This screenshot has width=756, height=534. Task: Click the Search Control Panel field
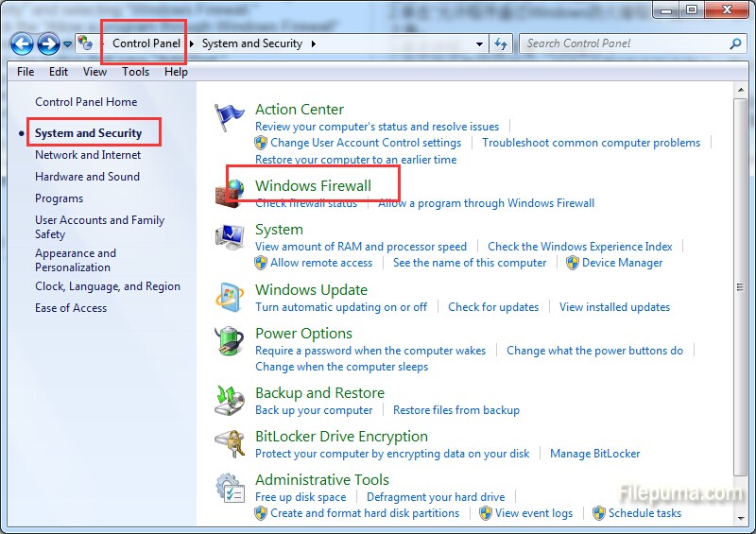click(x=626, y=43)
